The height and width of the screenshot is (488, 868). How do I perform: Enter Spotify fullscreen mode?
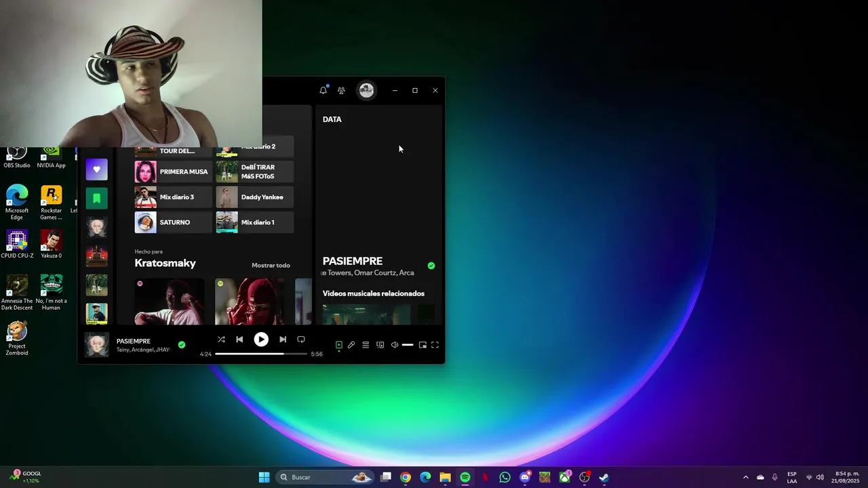[x=435, y=345]
